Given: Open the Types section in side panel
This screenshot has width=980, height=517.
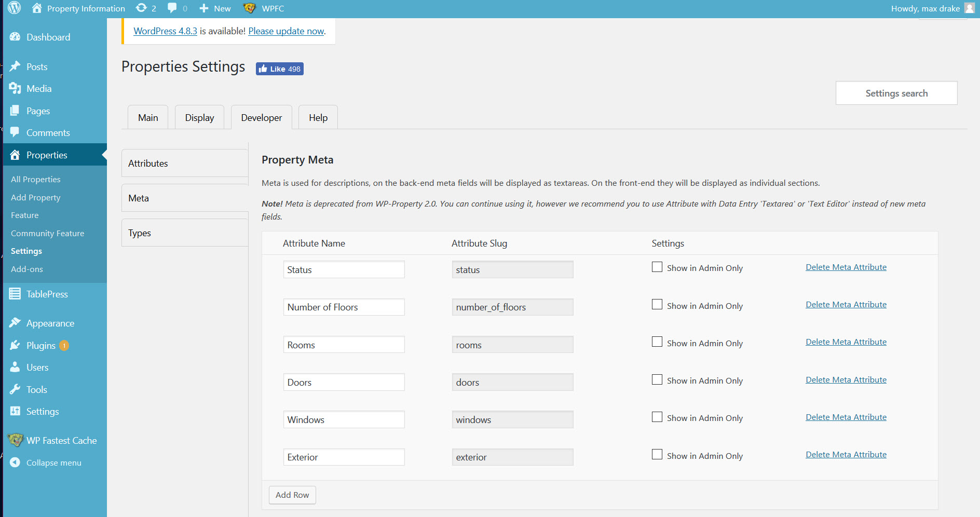Looking at the screenshot, I should [184, 233].
